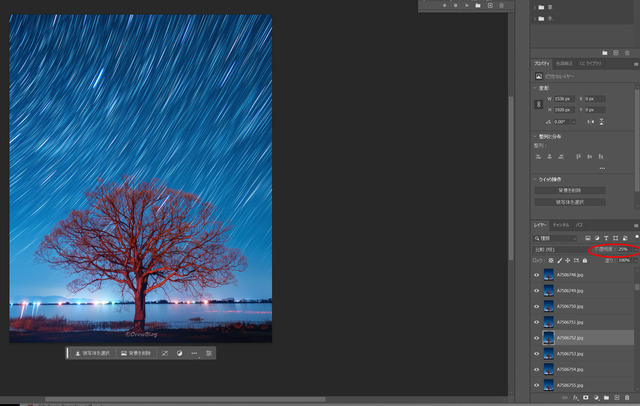Open the blend mode dropdown

(x=560, y=249)
